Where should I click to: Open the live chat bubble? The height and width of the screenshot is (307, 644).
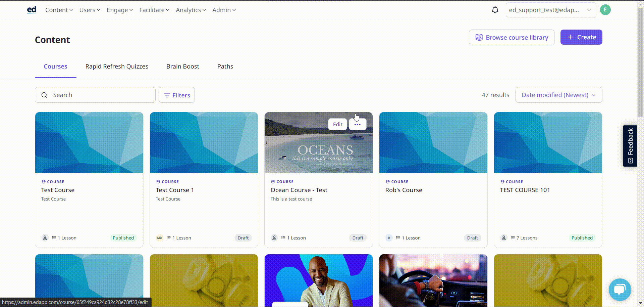[620, 290]
